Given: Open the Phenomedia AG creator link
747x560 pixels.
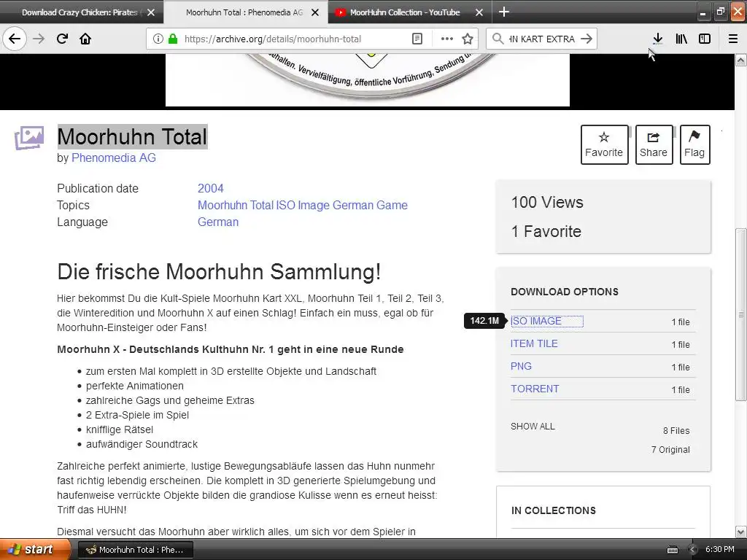Looking at the screenshot, I should point(113,157).
